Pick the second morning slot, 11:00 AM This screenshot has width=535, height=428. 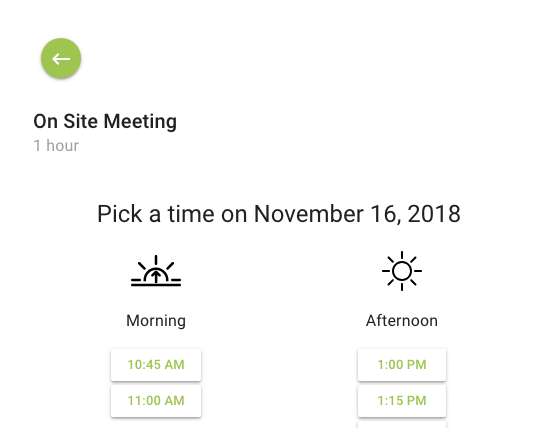click(x=156, y=401)
